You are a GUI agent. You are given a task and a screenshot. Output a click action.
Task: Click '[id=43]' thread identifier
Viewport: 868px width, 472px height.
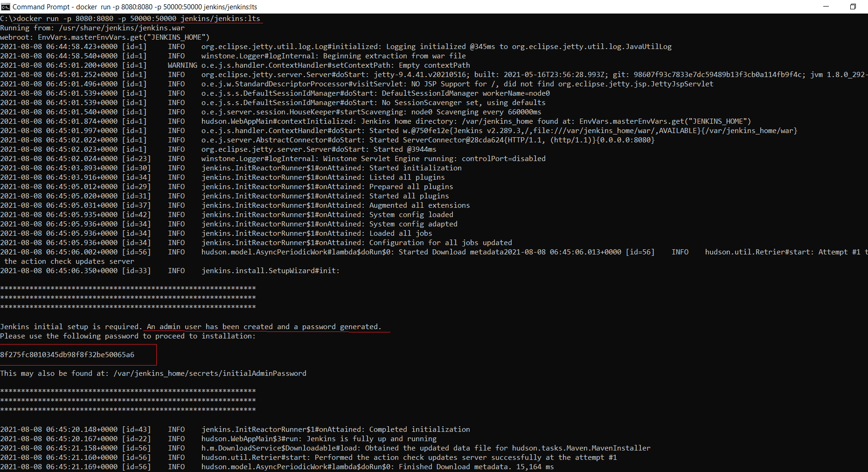[136, 430]
